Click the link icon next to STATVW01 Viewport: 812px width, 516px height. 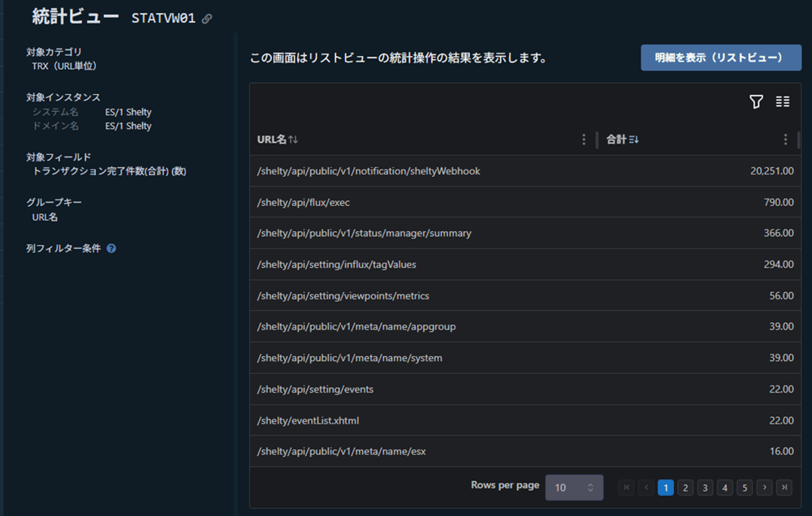[x=207, y=19]
